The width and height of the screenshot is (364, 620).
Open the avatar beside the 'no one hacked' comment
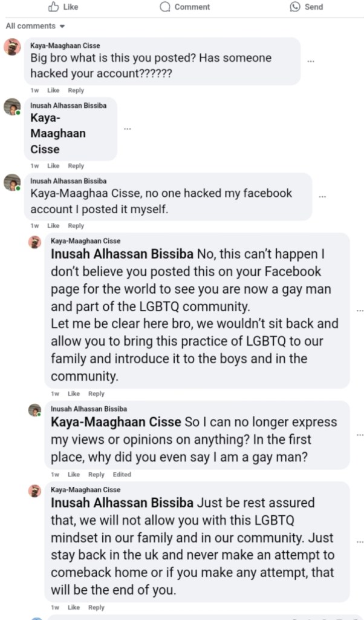click(12, 182)
